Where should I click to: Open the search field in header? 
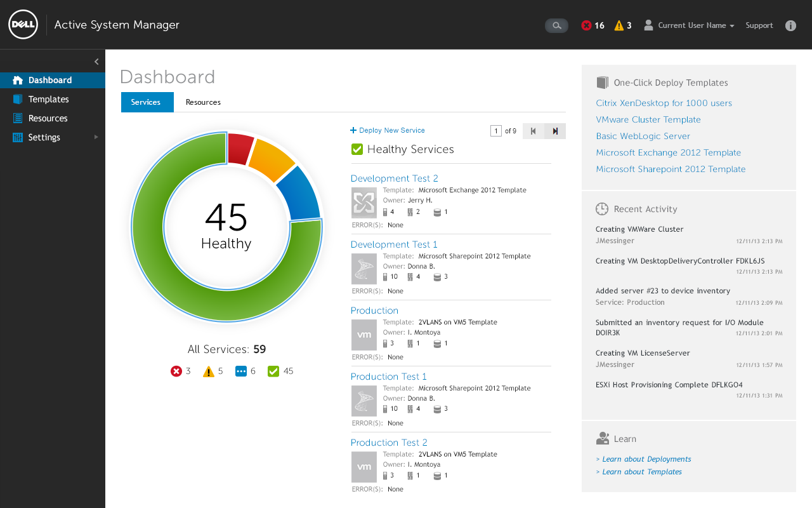[556, 25]
